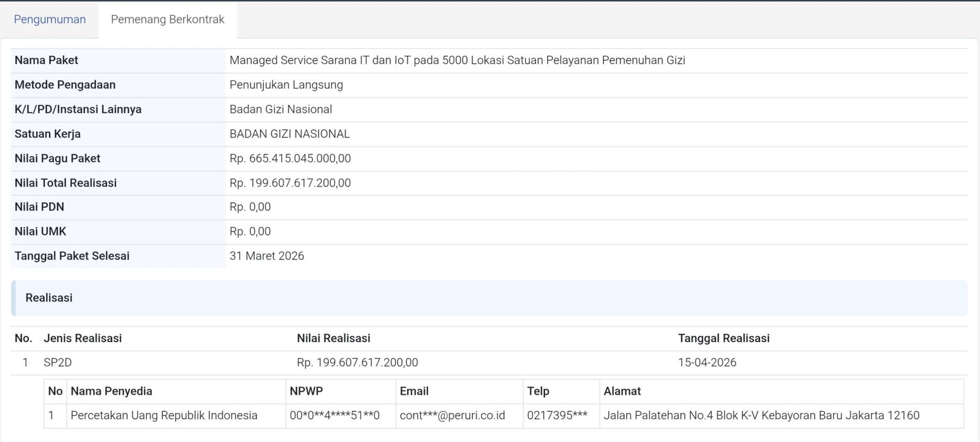Image resolution: width=980 pixels, height=442 pixels.
Task: Click the Nilai Pagu Paket amount Rp. 665.415.045.000,00
Action: pos(290,158)
